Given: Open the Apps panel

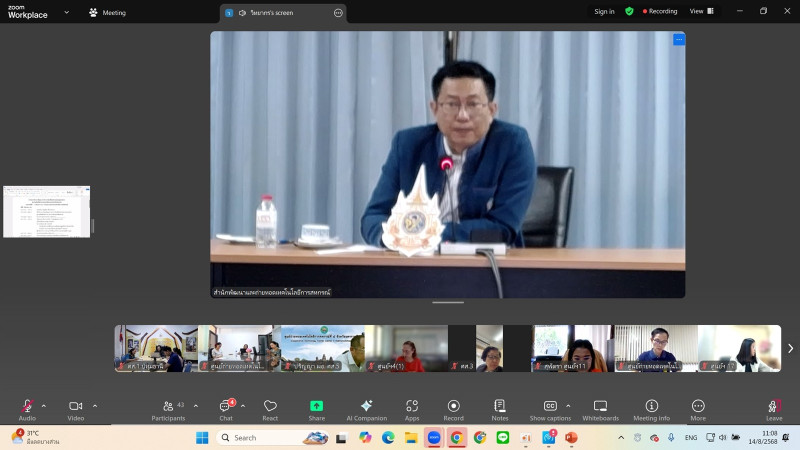Looking at the screenshot, I should tap(412, 408).
